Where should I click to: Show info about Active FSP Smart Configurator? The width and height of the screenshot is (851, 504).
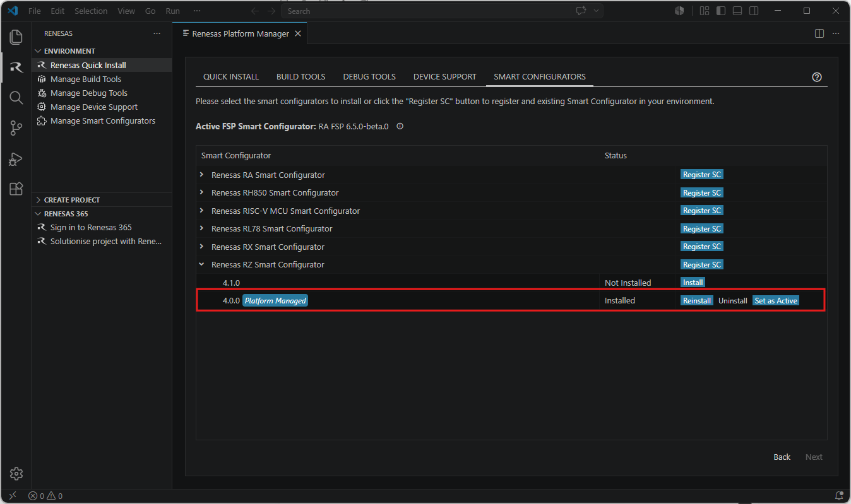400,126
